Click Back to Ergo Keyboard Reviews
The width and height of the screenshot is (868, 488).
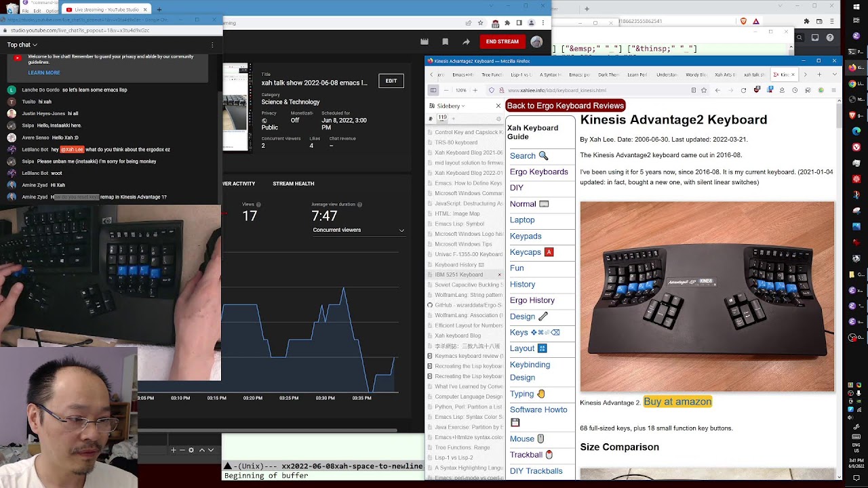point(565,106)
